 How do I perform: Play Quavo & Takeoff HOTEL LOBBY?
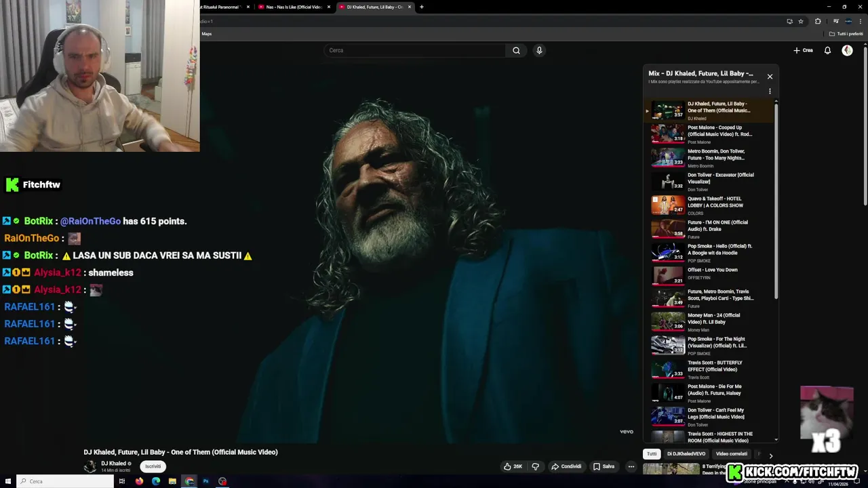pos(707,205)
